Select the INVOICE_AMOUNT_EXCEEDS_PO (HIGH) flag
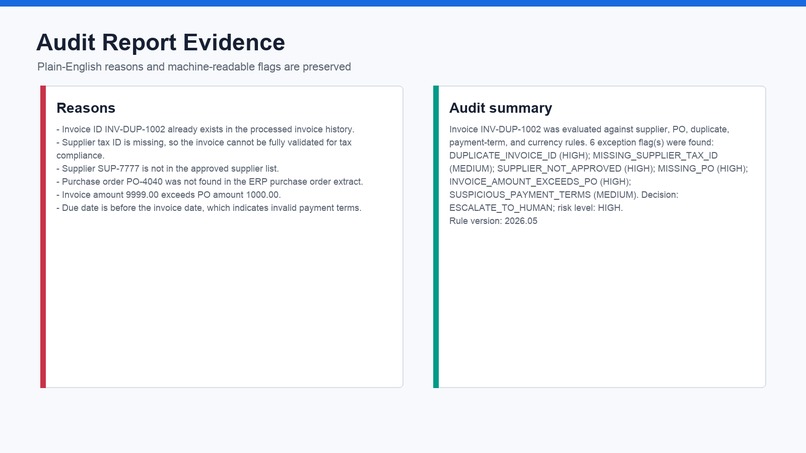Image resolution: width=806 pixels, height=453 pixels. [539, 182]
